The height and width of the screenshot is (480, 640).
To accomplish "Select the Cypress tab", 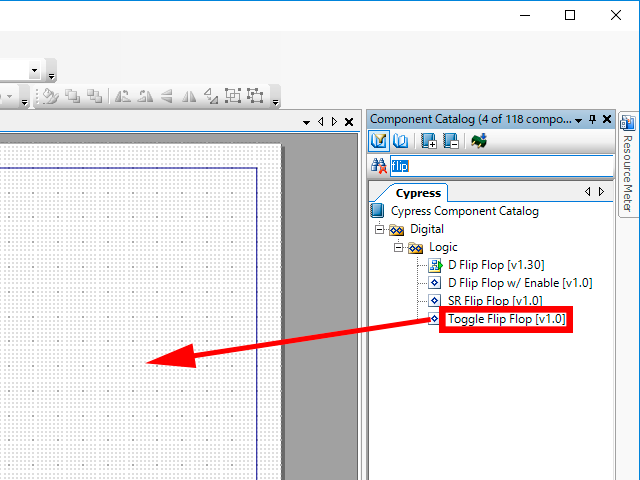I will coord(418,193).
